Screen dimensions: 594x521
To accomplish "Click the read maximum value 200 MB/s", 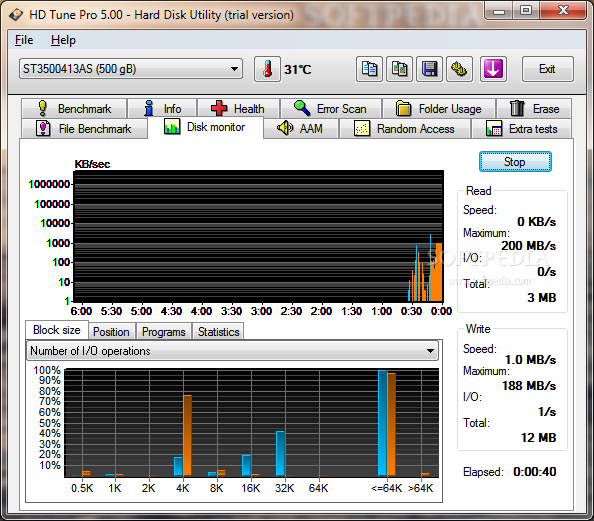I will [x=528, y=246].
